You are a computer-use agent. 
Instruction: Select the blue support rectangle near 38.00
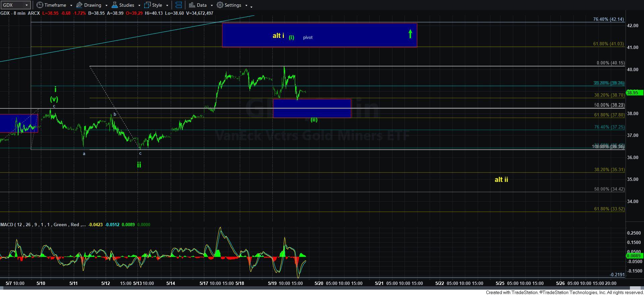[x=312, y=108]
